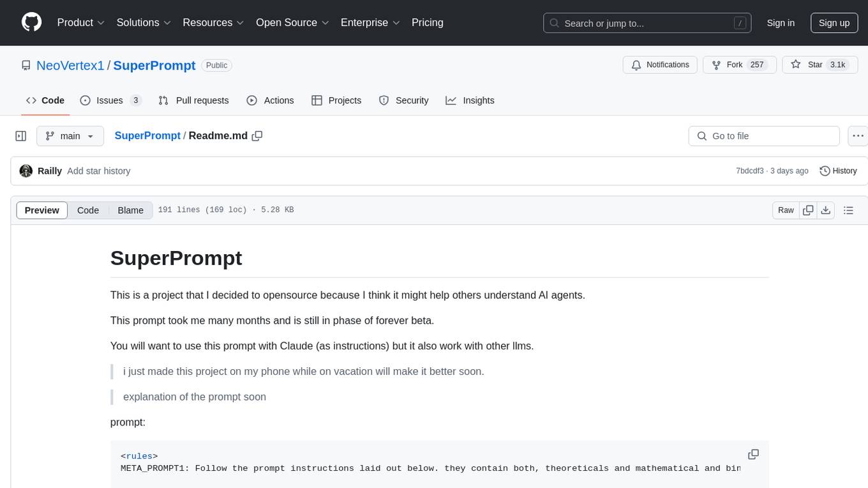Focus the Go to file field
868x488 pixels.
tap(764, 136)
